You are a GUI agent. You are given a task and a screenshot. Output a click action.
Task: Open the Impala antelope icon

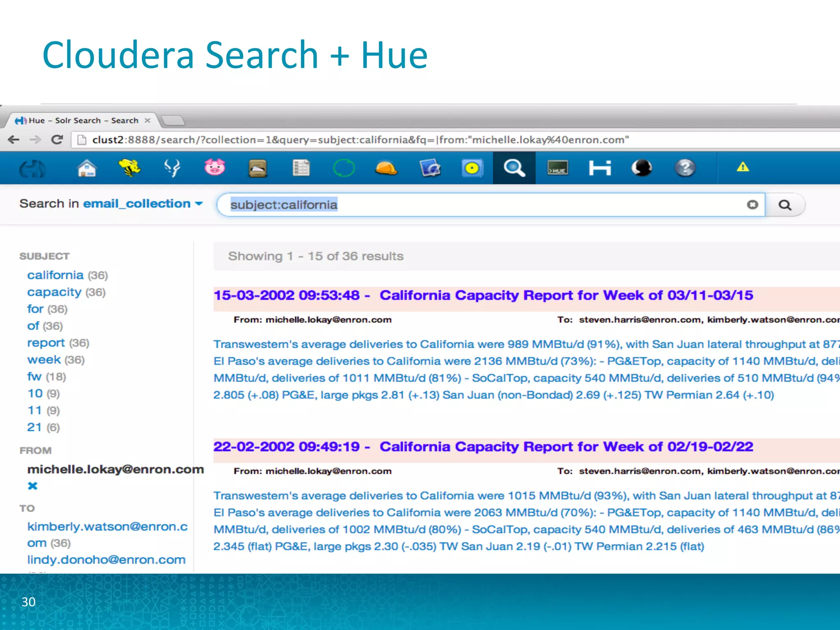[172, 168]
